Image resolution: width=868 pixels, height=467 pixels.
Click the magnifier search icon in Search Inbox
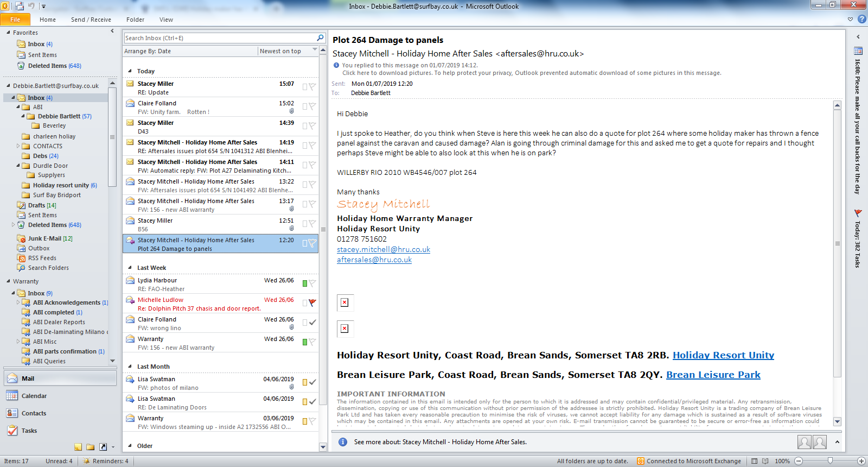point(321,38)
